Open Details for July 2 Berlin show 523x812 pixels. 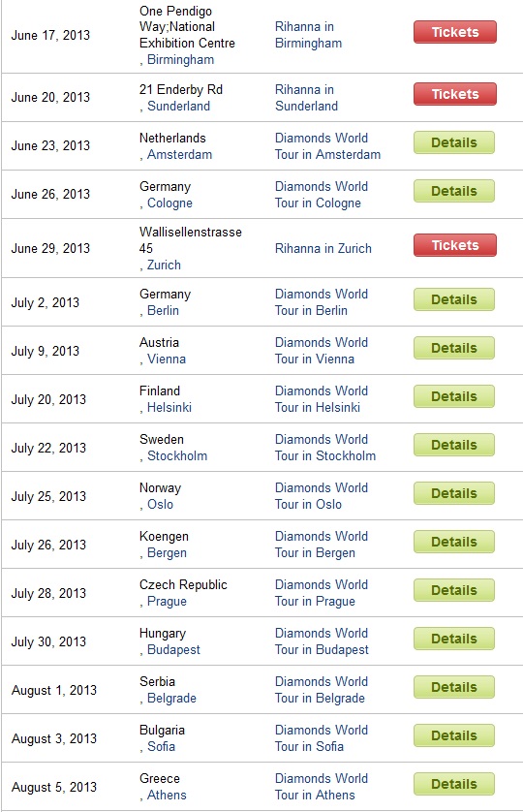[x=454, y=299]
